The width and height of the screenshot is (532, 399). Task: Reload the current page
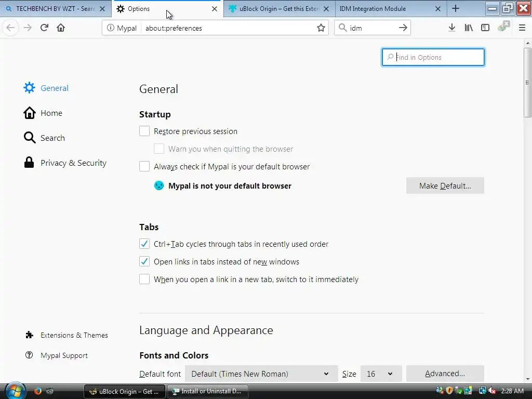(44, 28)
